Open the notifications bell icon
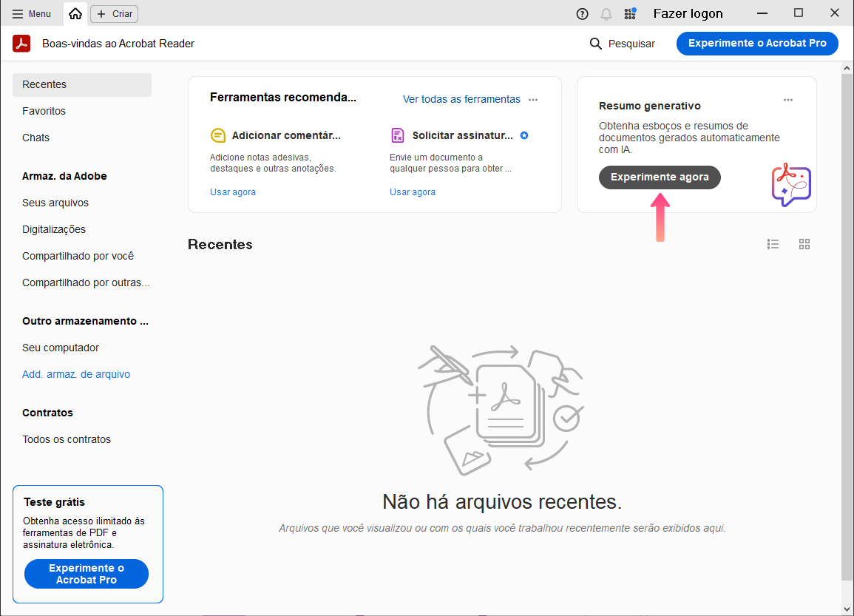Viewport: 854px width, 616px height. point(606,14)
